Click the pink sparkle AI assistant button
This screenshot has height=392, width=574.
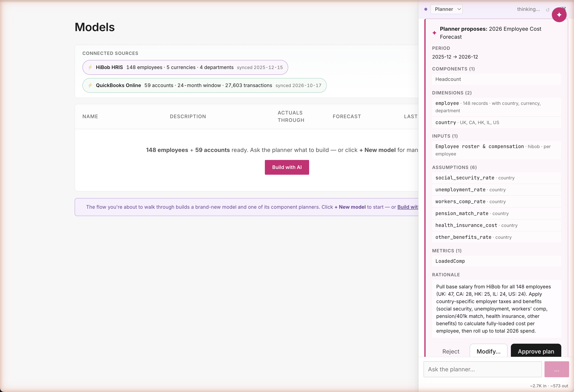pos(559,15)
